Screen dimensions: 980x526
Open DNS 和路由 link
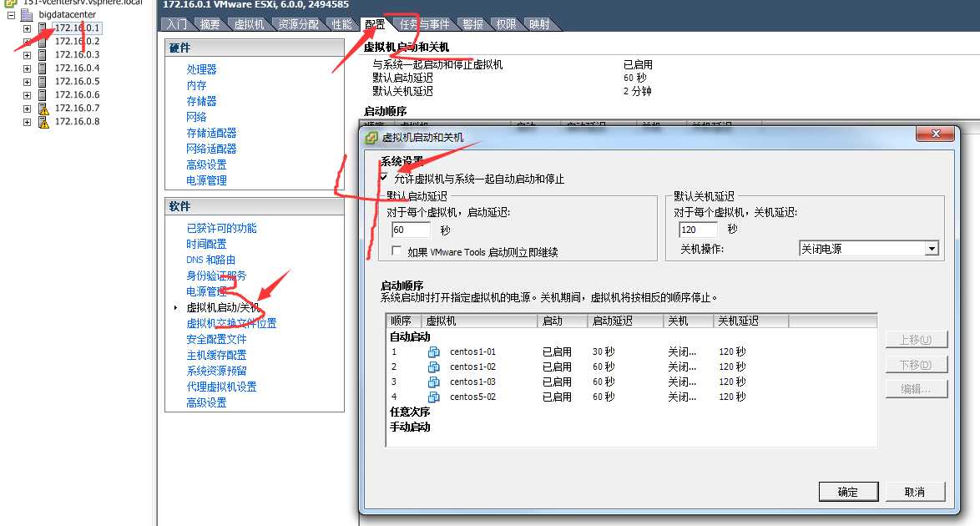(x=210, y=260)
